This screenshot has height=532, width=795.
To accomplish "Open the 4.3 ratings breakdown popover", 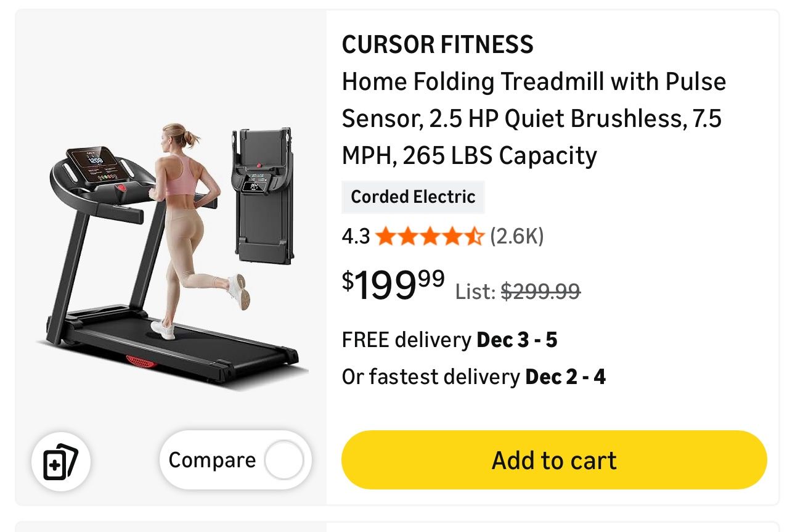I will [356, 236].
